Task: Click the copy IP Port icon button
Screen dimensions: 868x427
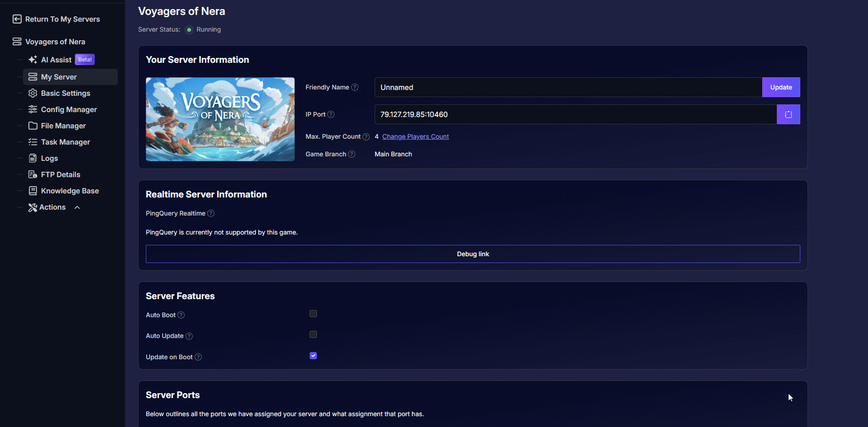Action: tap(788, 114)
